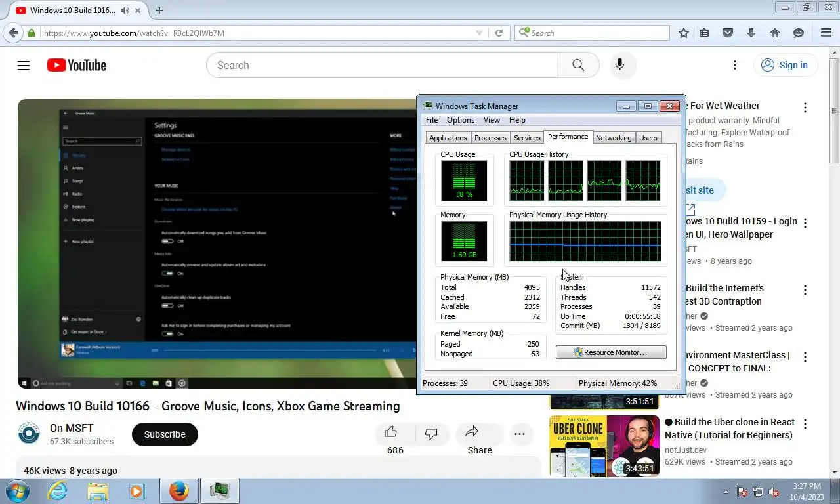The width and height of the screenshot is (840, 504).
Task: Click the YouTube logo
Action: (77, 65)
